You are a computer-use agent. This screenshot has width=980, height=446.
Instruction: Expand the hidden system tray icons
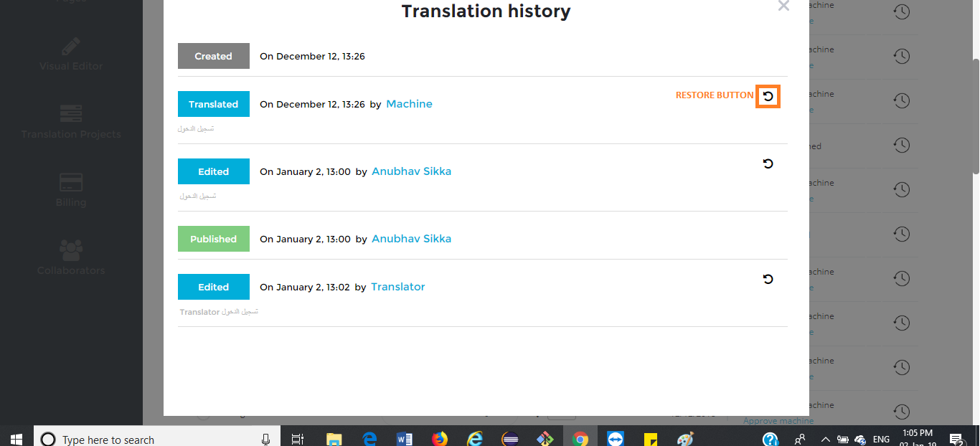pos(825,439)
